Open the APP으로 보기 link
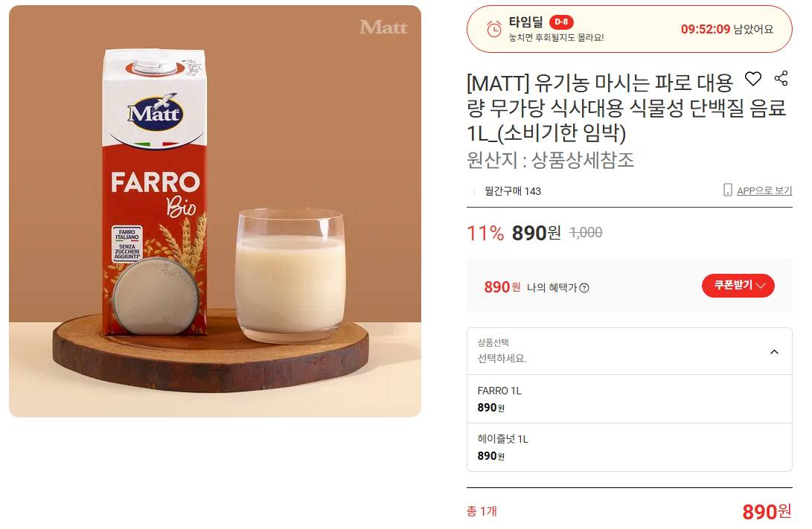Viewport: 812px width, 529px height. click(x=764, y=190)
